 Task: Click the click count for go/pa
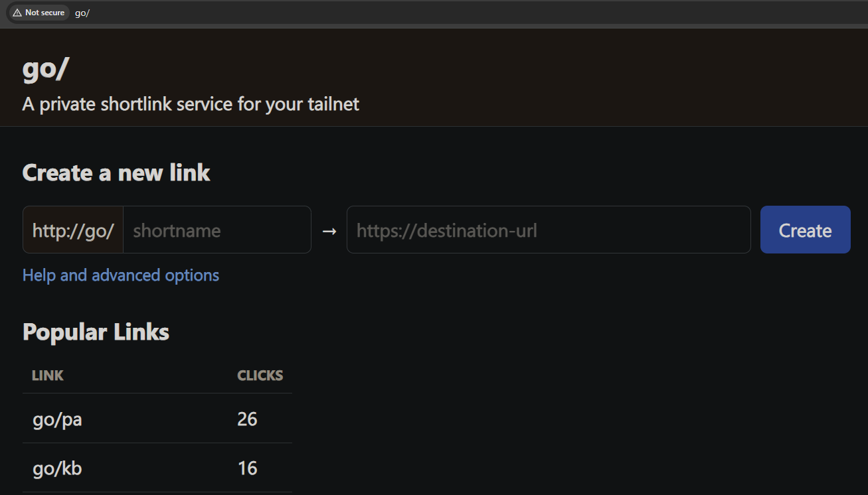point(247,419)
